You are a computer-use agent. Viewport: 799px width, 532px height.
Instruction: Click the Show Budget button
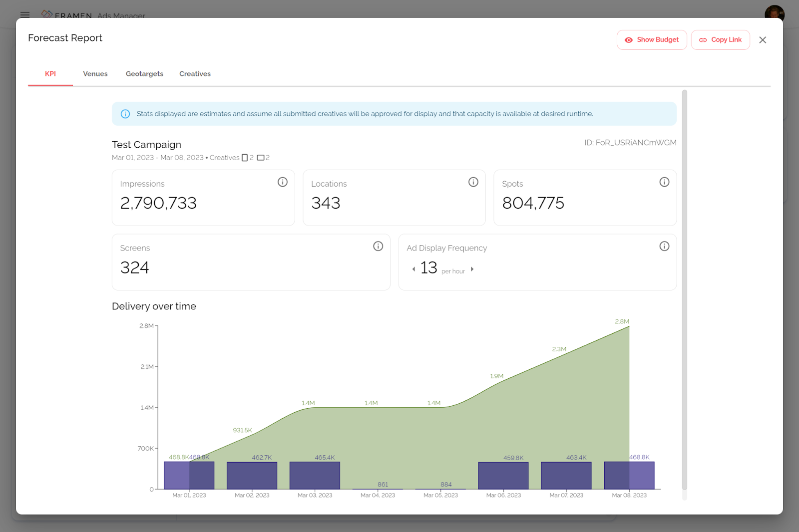click(652, 40)
